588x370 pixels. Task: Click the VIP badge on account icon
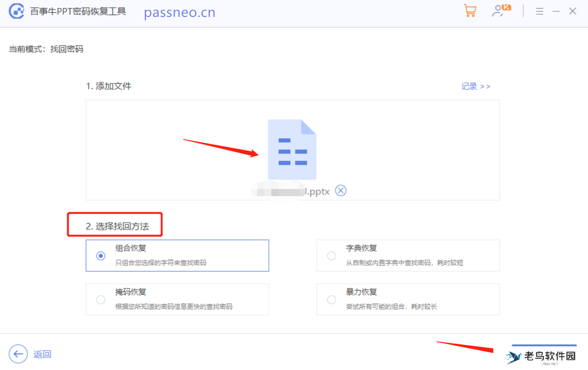506,7
